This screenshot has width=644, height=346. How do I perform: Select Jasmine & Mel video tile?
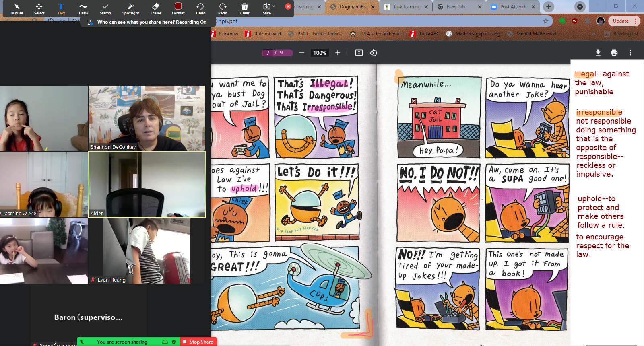(x=44, y=185)
